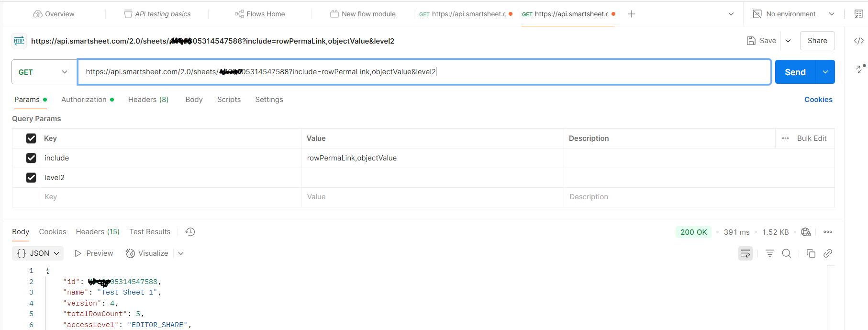Click the 1.52 KB response size
868x330 pixels.
pyautogui.click(x=775, y=232)
